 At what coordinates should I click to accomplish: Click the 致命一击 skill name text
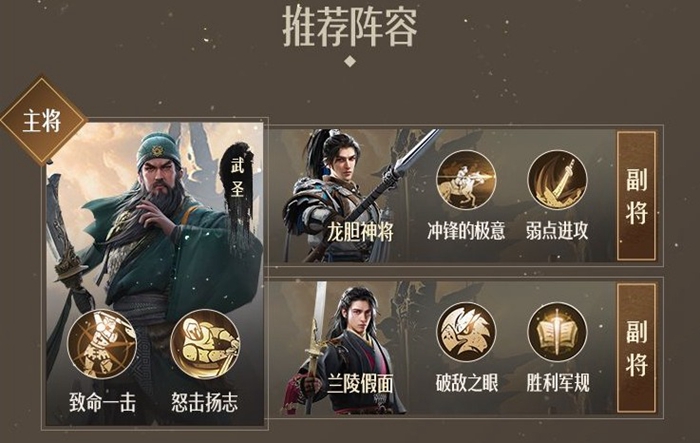pos(103,402)
